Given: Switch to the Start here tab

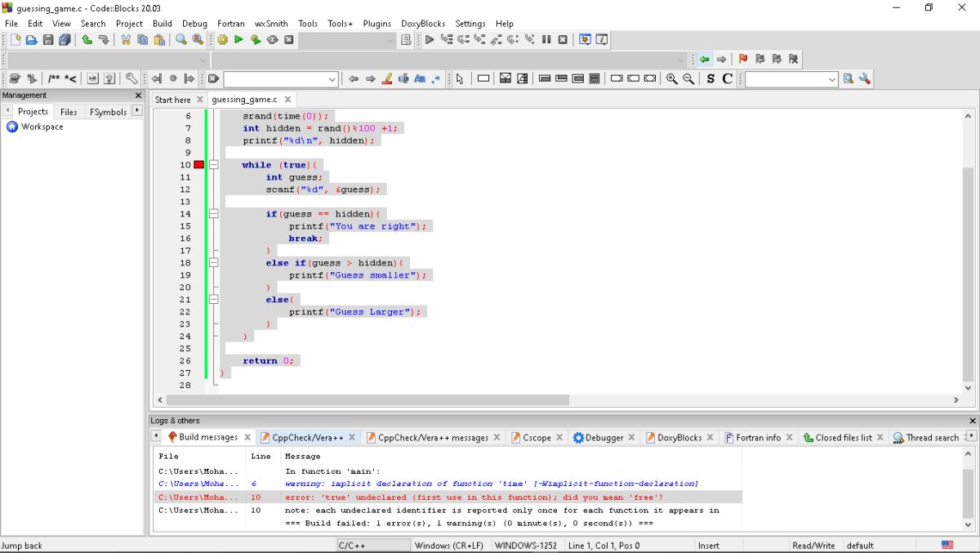Looking at the screenshot, I should click(172, 100).
